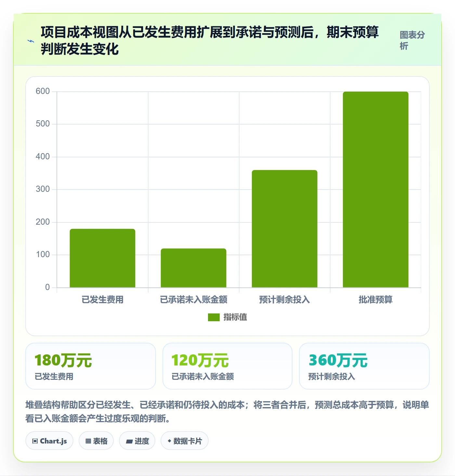Click the 200 tick on the y-axis
The image size is (455, 476).
pyautogui.click(x=43, y=222)
